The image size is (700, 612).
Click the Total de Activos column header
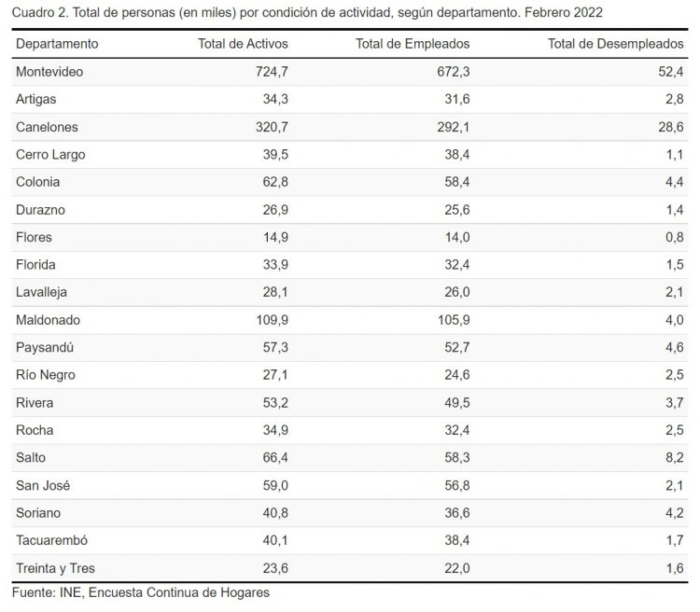point(243,44)
